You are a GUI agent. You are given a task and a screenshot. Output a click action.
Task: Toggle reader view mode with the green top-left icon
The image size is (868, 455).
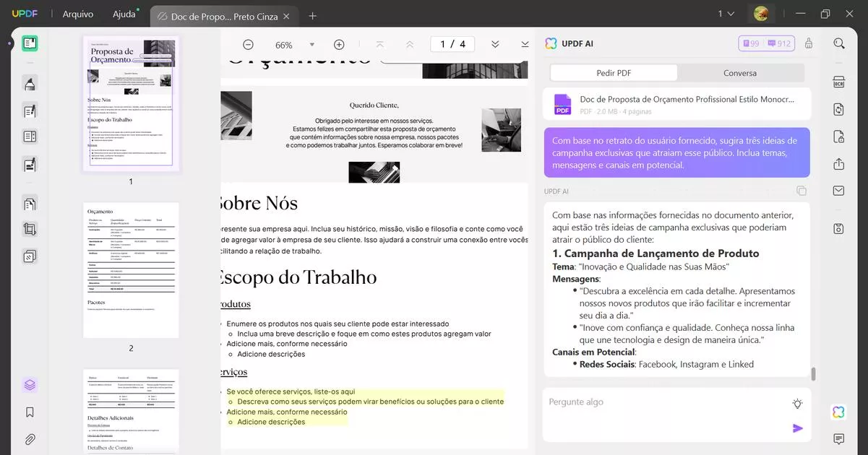[x=29, y=43]
